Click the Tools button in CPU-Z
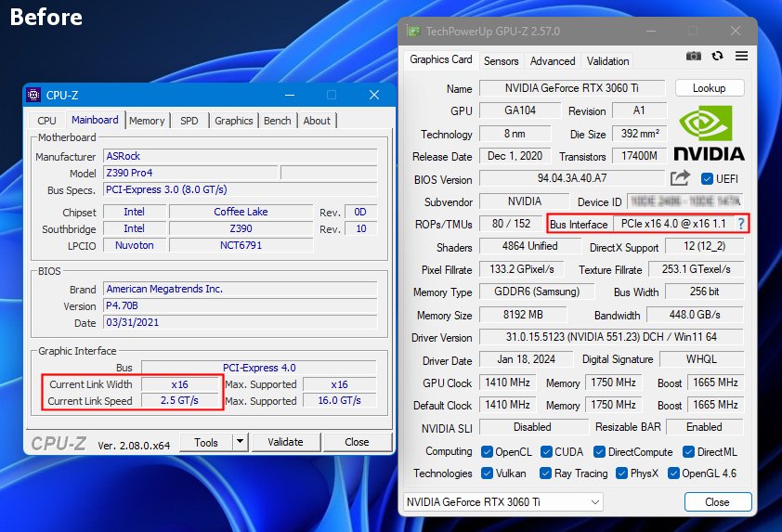Image resolution: width=782 pixels, height=532 pixels. coord(206,442)
